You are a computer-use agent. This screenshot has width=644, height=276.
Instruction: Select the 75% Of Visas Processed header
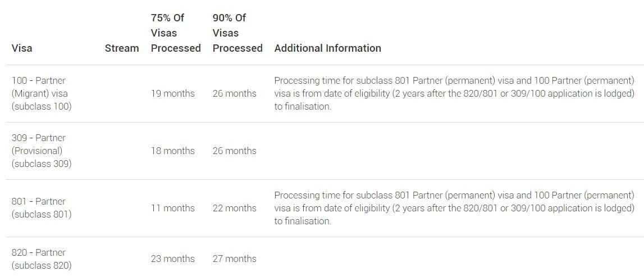click(176, 33)
